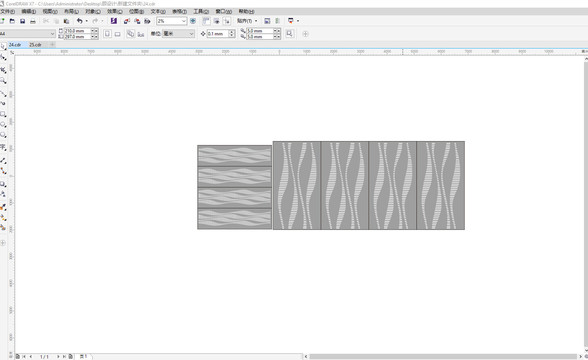Viewport: 588px width, 360px height.
Task: Open the Text menu (文本)
Action: coord(158,12)
